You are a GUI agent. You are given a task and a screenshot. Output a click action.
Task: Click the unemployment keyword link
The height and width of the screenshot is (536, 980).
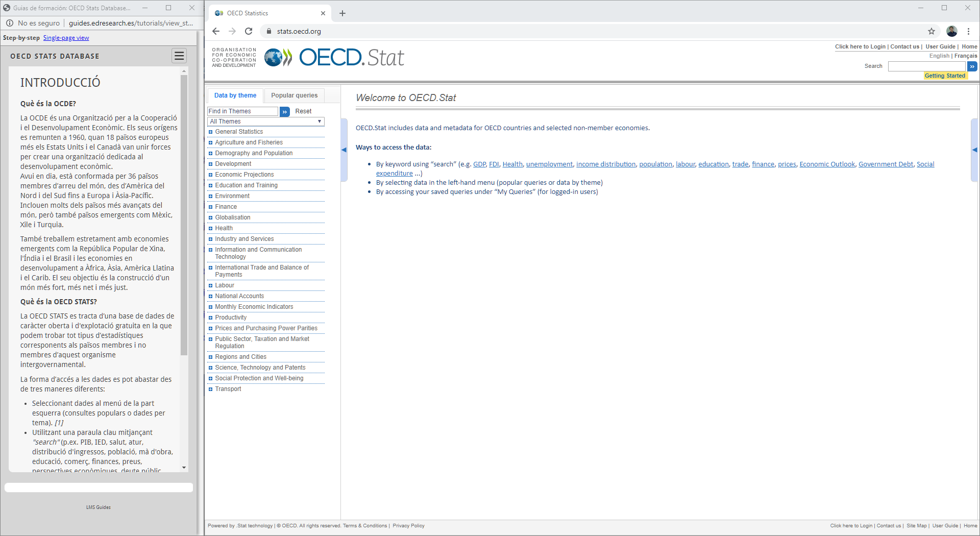click(549, 164)
